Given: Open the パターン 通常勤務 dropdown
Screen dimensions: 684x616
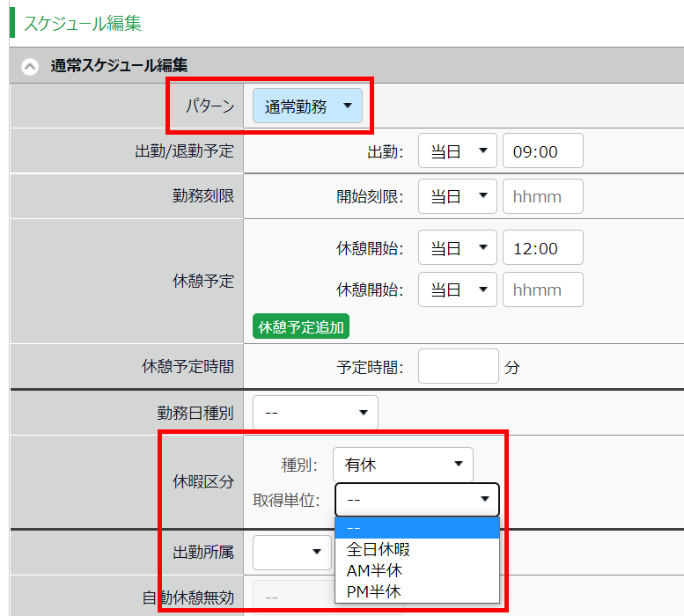Looking at the screenshot, I should [x=307, y=106].
